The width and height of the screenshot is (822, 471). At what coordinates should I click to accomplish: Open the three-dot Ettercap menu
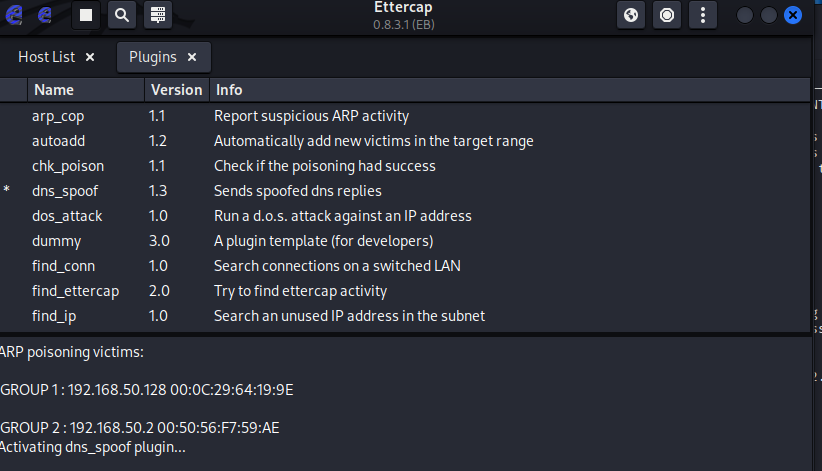tap(703, 15)
